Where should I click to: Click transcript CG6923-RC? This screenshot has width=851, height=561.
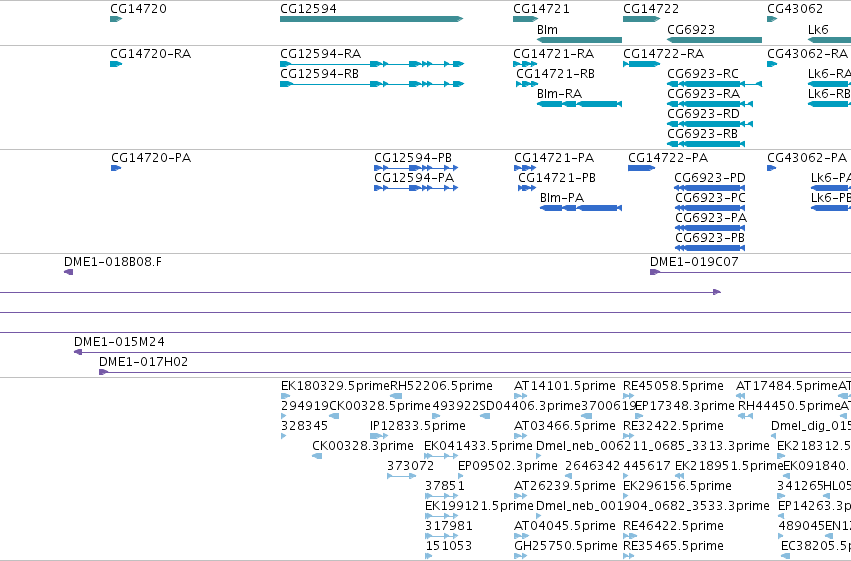714,84
